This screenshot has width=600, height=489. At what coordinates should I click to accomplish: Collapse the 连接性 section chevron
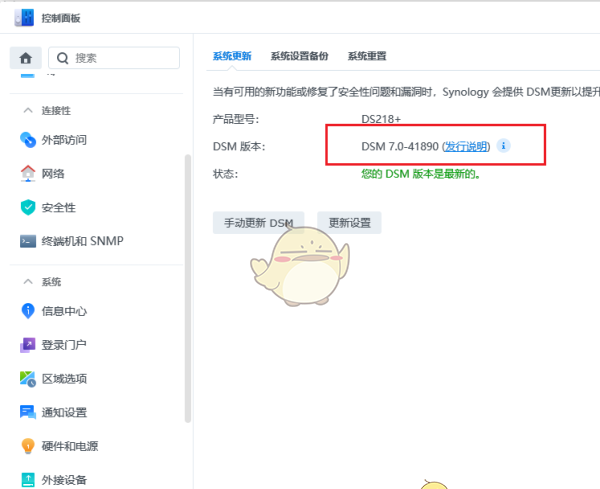coord(28,111)
